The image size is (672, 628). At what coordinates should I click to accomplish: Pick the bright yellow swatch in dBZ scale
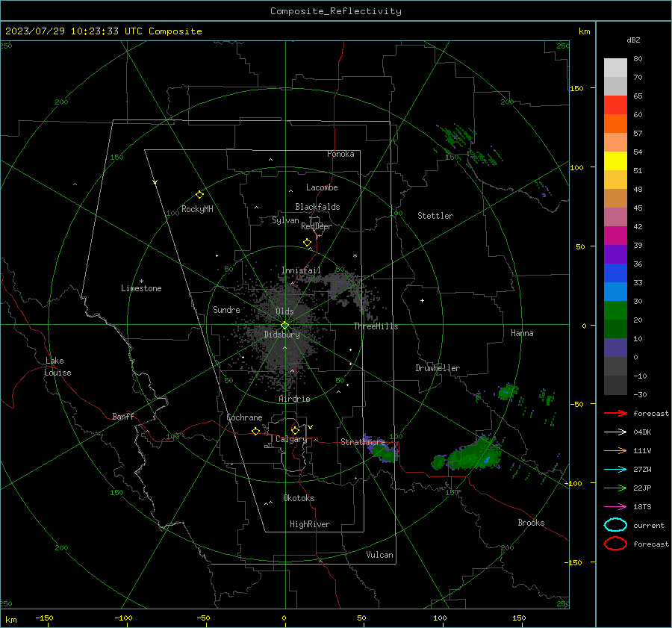[615, 161]
